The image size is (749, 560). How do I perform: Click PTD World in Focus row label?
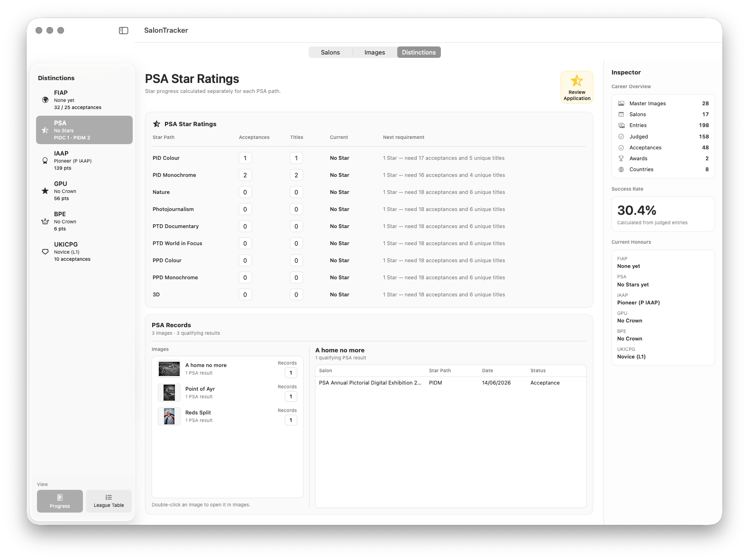click(x=177, y=243)
